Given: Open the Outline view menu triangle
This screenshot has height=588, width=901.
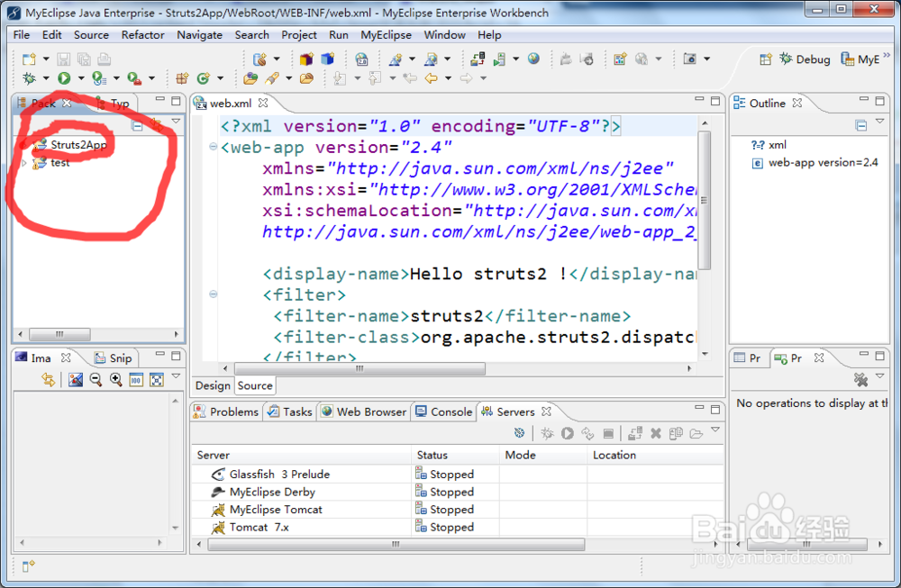Looking at the screenshot, I should [879, 122].
